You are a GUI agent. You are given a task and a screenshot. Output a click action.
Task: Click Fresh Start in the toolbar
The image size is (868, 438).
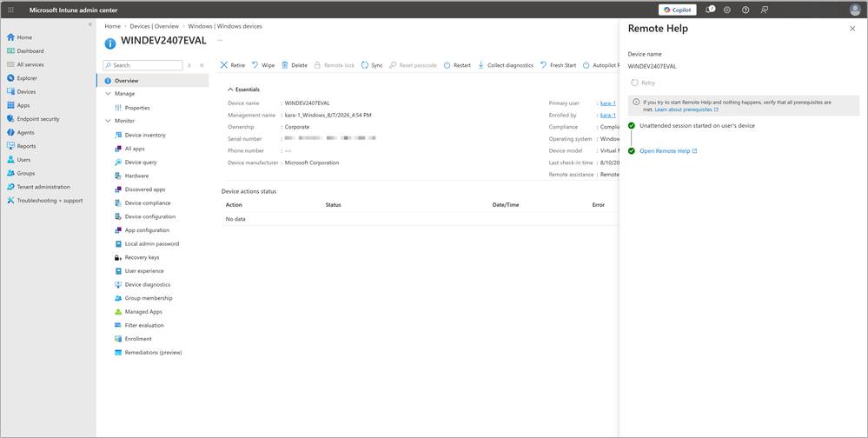558,65
